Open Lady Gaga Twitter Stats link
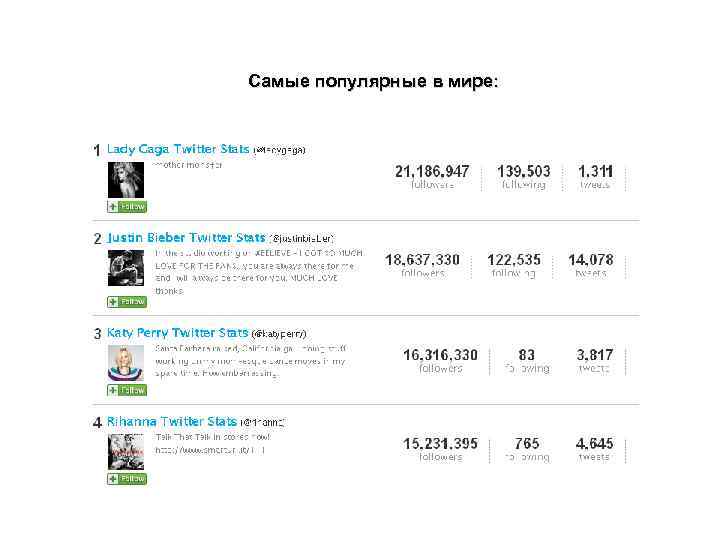Screen dimensions: 720x540 click(x=178, y=149)
